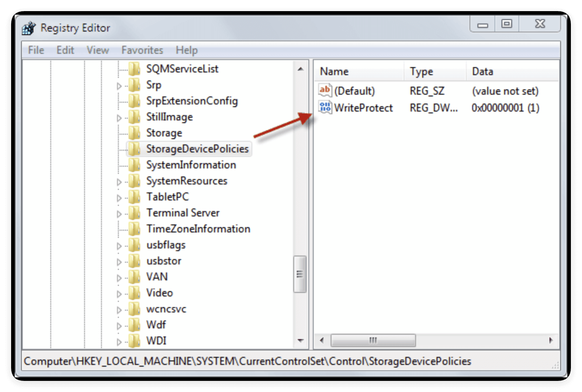Viewport: 582px width, 392px height.
Task: Open the Favorites menu
Action: point(142,50)
